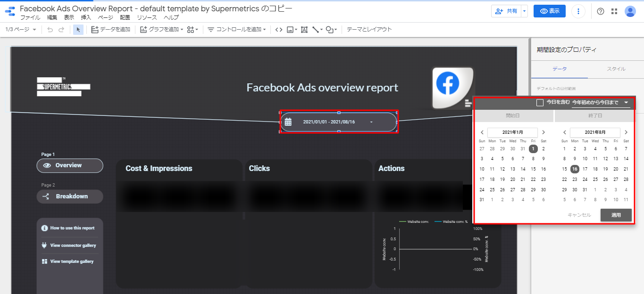Click the キャンセル button
The image size is (644, 294).
pos(579,215)
